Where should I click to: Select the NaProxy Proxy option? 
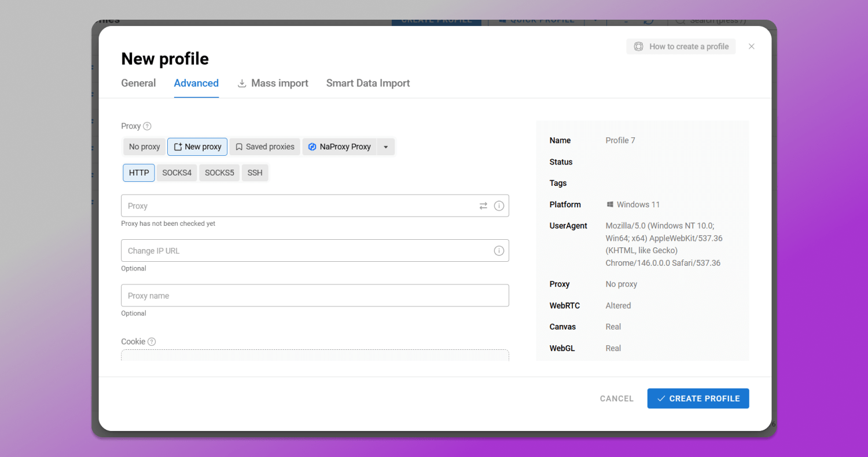pos(339,147)
